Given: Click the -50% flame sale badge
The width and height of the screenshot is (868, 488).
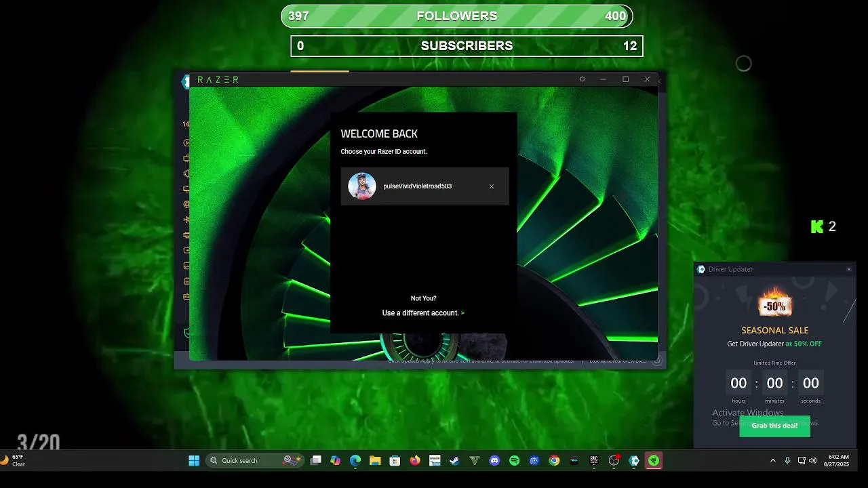Looking at the screenshot, I should [775, 303].
